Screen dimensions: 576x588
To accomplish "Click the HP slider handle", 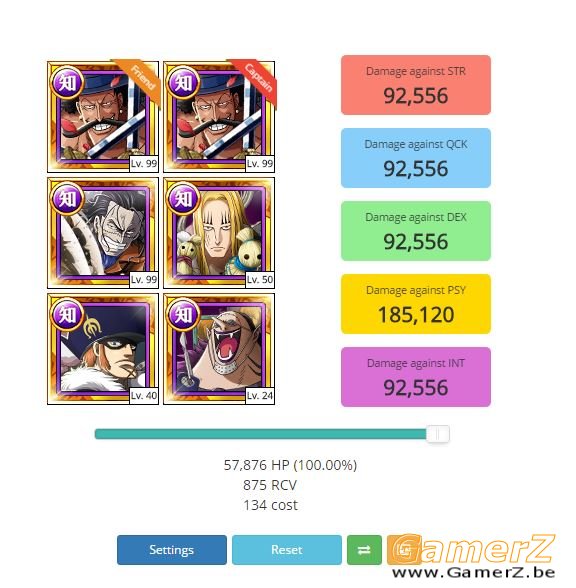I will (x=438, y=434).
